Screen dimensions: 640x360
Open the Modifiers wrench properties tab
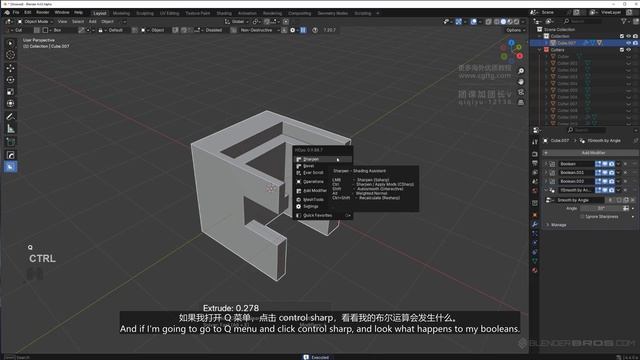click(535, 224)
